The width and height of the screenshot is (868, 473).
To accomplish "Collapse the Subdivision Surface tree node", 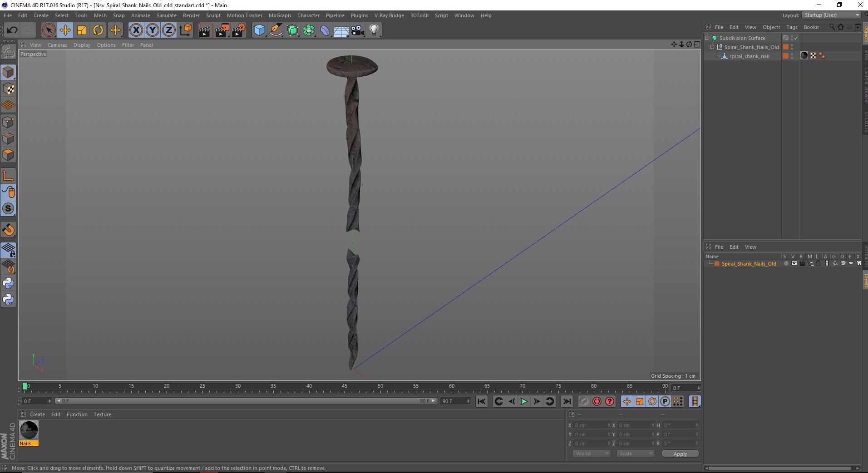I will 707,38.
